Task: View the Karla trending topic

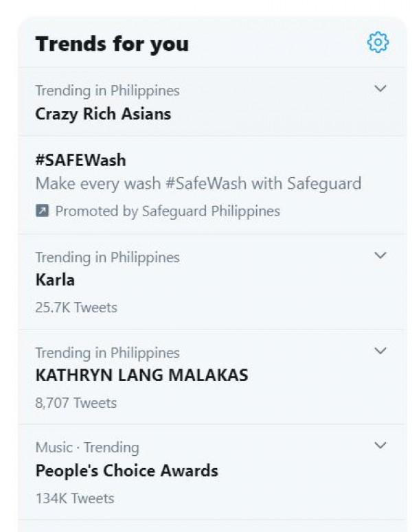Action: click(x=55, y=280)
